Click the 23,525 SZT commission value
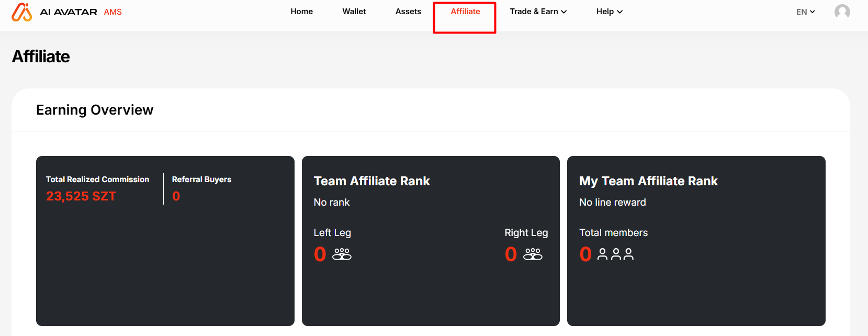Screen dimensions: 868x336 coord(81,196)
